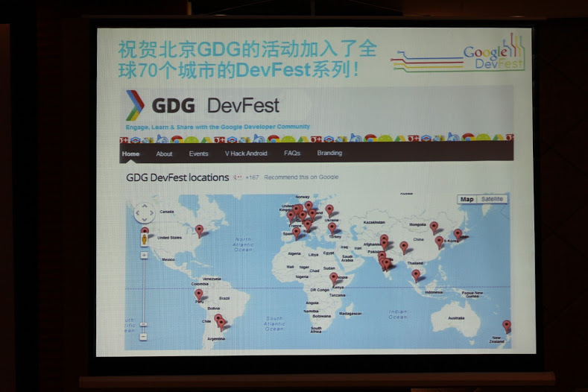588x392 pixels.
Task: Click the map pin in Peru
Action: 199,294
